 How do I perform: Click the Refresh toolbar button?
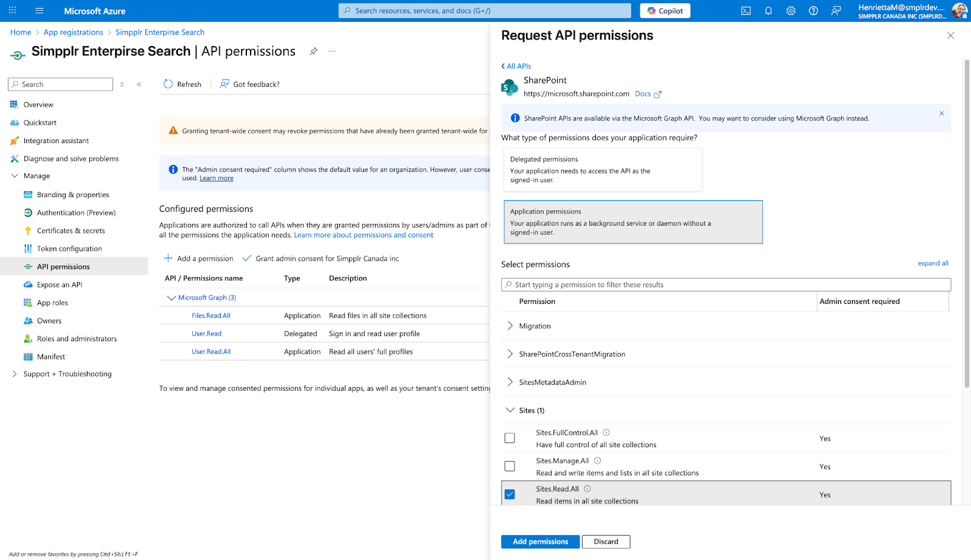183,84
